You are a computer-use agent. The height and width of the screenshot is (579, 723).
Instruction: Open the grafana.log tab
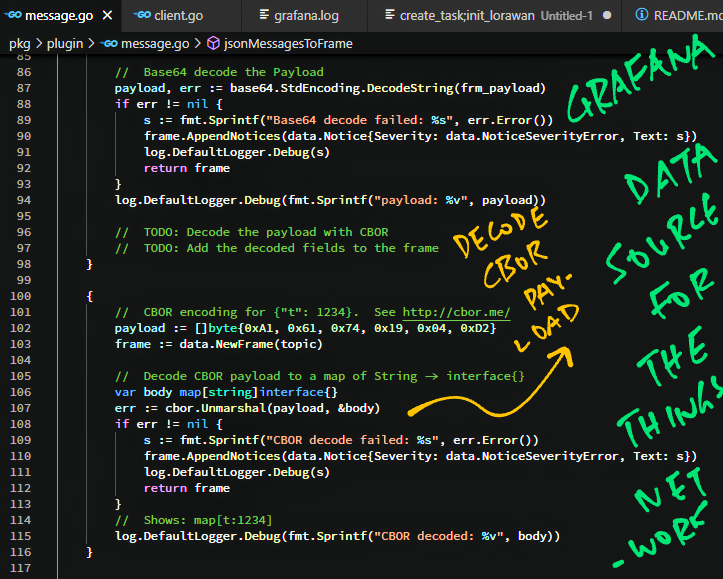coord(304,16)
